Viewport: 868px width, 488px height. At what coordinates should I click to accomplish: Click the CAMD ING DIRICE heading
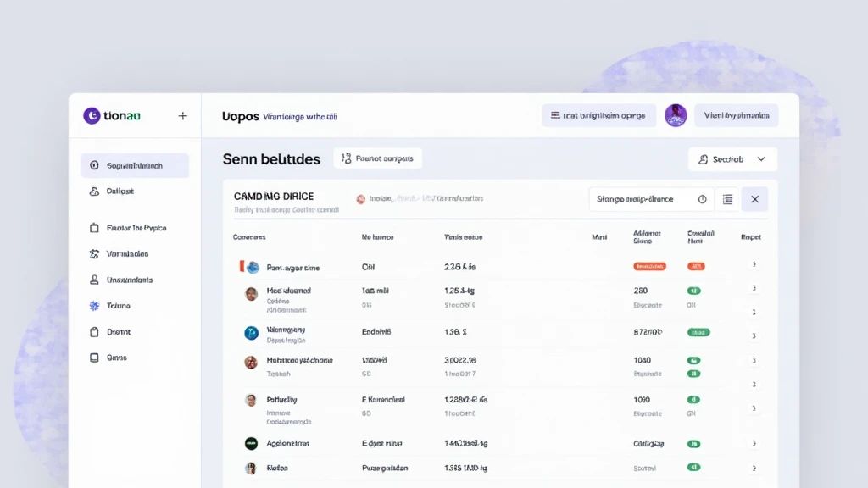click(274, 197)
